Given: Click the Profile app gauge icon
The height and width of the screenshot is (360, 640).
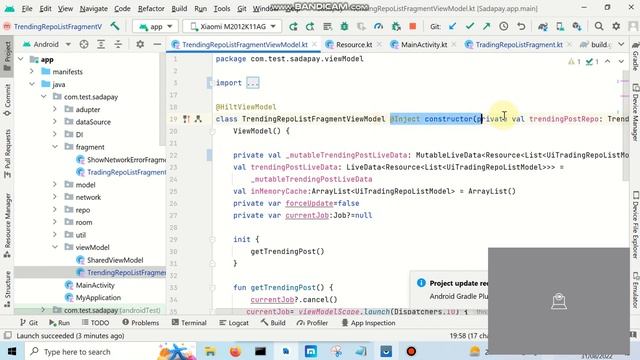Looking at the screenshot, I should pyautogui.click(x=378, y=27).
